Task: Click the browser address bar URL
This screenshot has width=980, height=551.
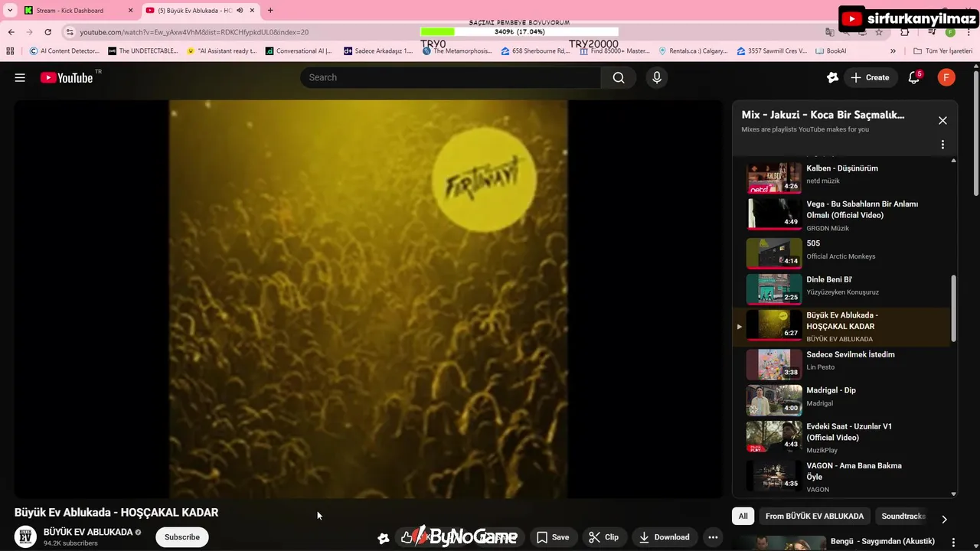Action: (194, 32)
